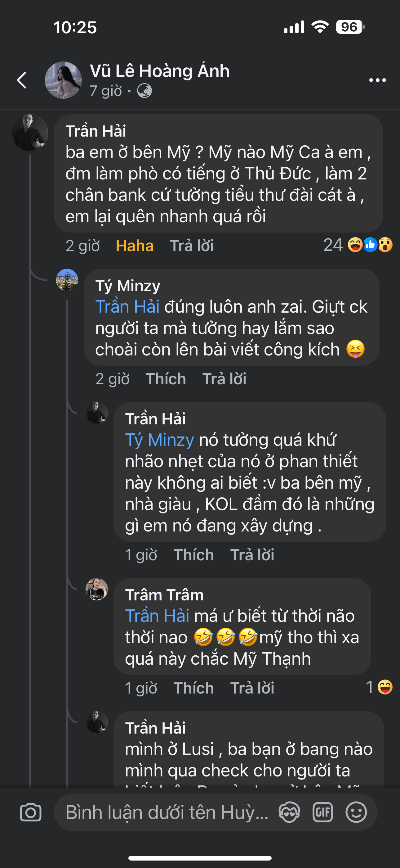Open the GIF picker icon
This screenshot has width=400, height=868.
click(x=322, y=812)
